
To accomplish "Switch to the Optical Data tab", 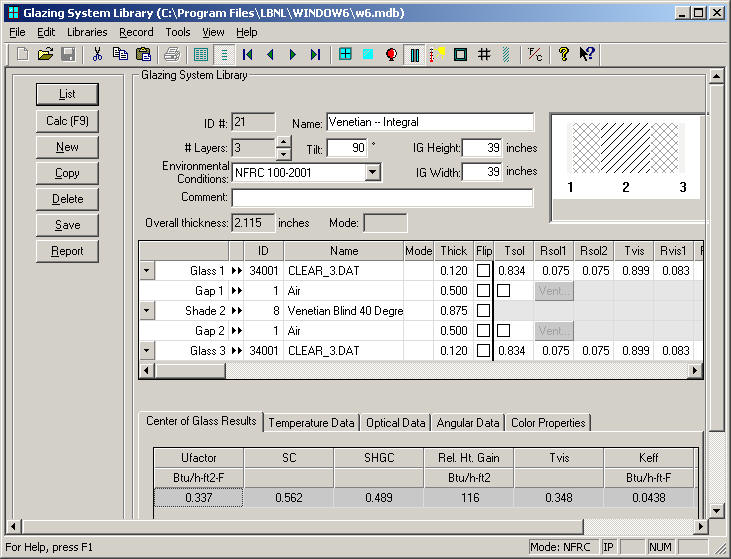I will 396,423.
